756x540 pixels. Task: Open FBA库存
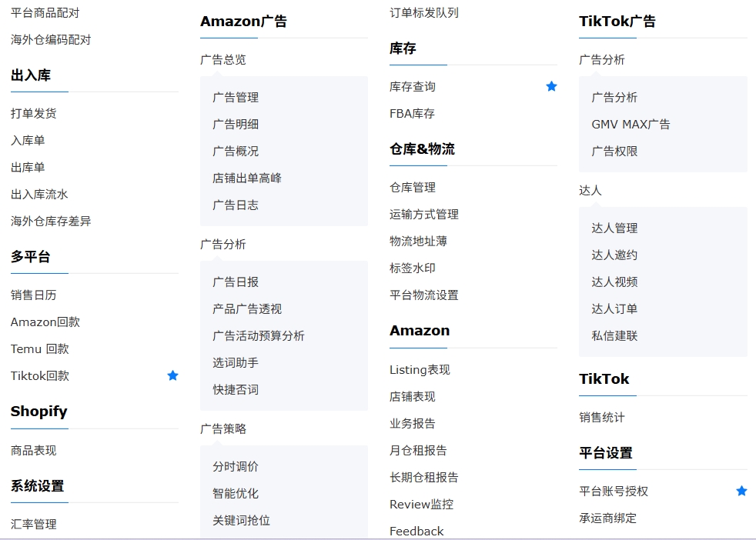coord(412,114)
